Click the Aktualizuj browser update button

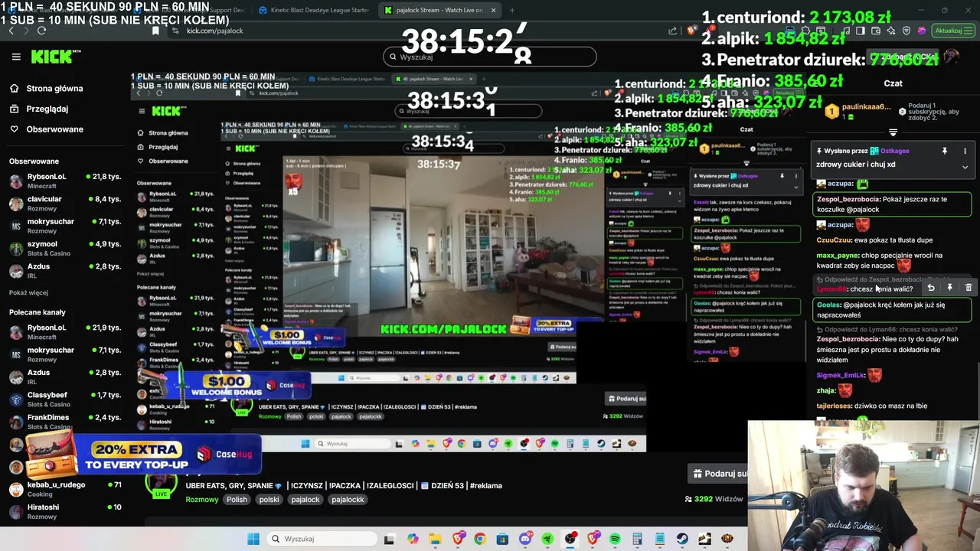pos(953,31)
